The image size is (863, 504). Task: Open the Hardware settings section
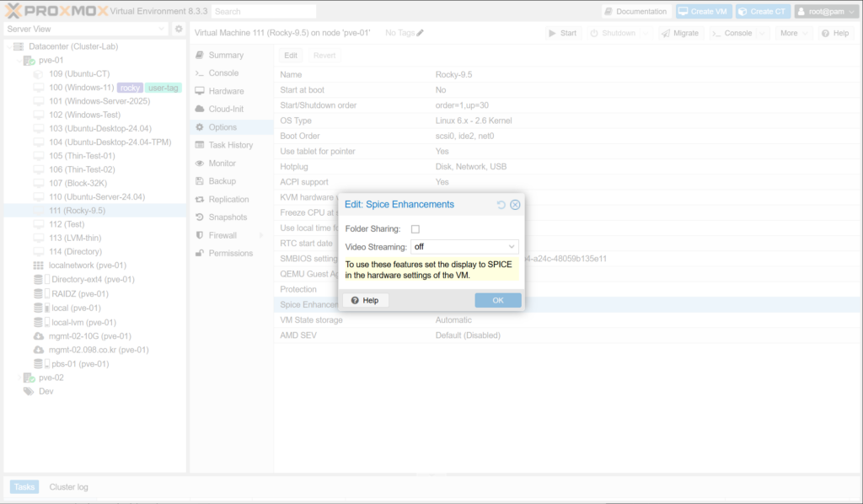(226, 91)
